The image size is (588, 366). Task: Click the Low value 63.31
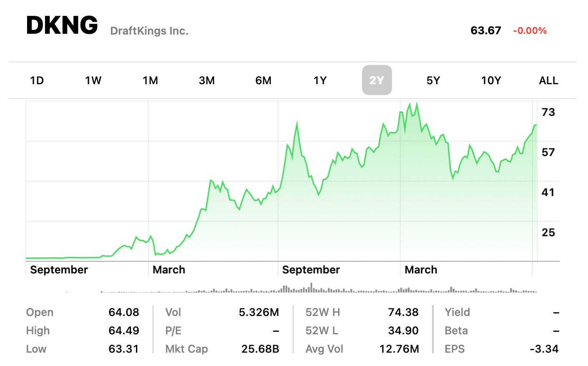click(124, 349)
